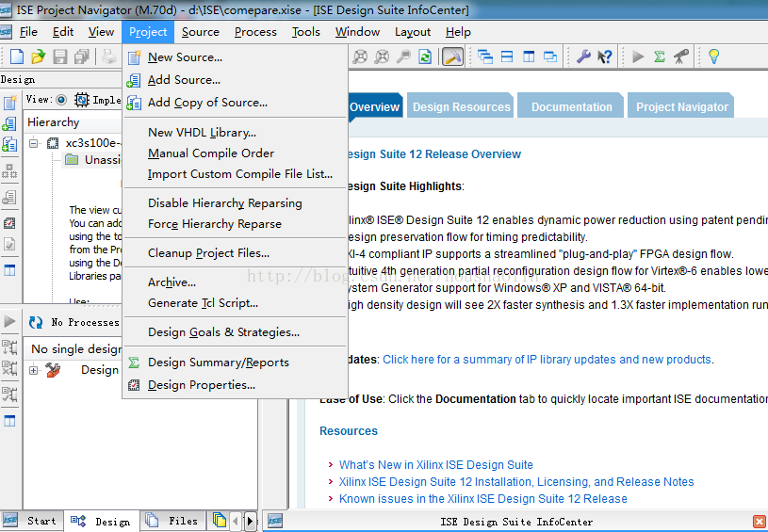
Task: Click the Print toolbar icon
Action: click(x=108, y=56)
